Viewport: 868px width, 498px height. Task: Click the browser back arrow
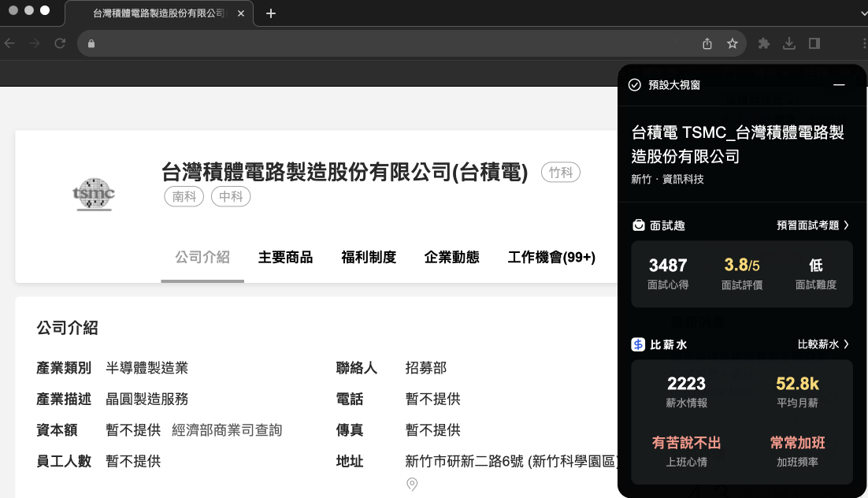coord(9,43)
